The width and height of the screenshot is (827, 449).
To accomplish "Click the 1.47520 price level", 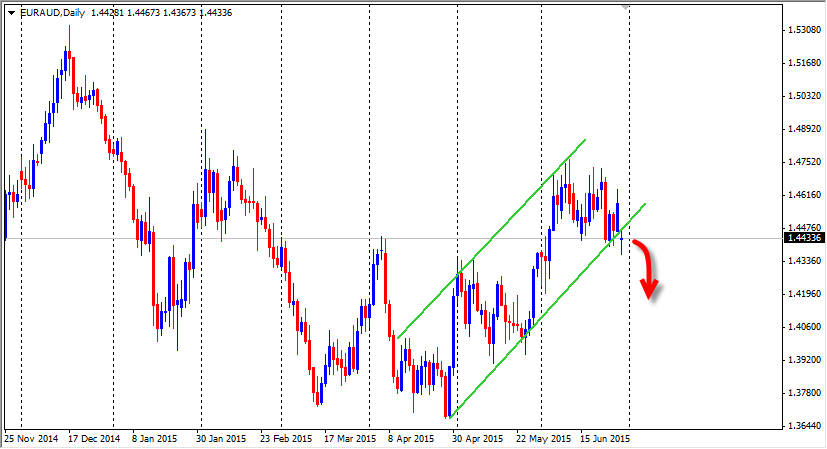I will click(804, 162).
